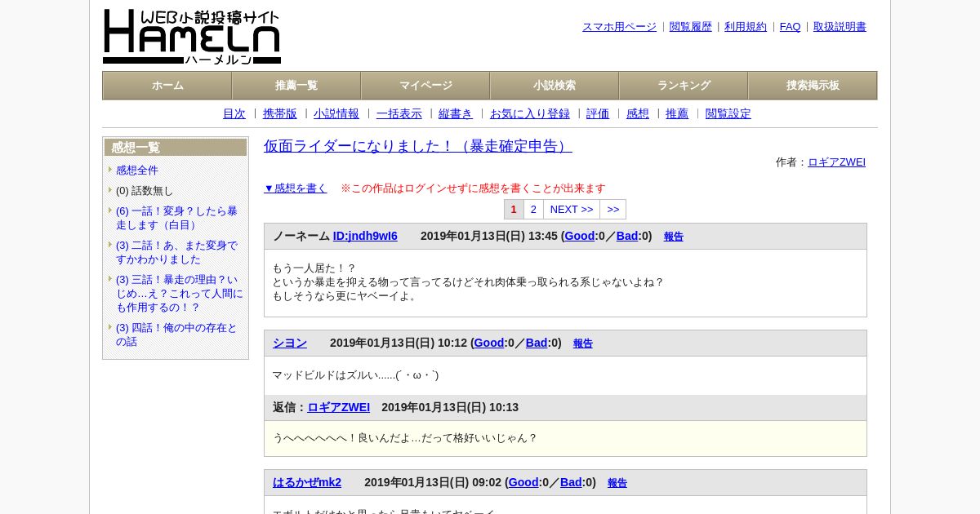Open 感想全件 in the sidebar
Viewport: 980px width, 514px height.
point(137,171)
